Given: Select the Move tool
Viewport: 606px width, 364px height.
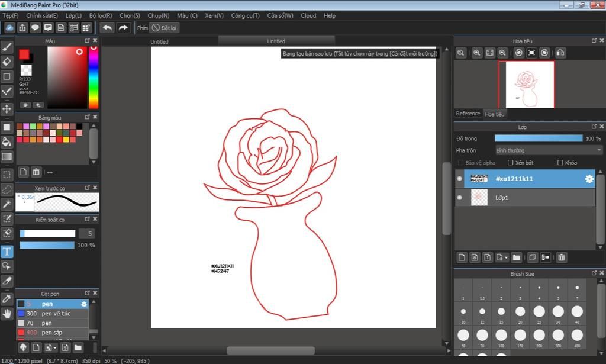Looking at the screenshot, I should coord(7,109).
